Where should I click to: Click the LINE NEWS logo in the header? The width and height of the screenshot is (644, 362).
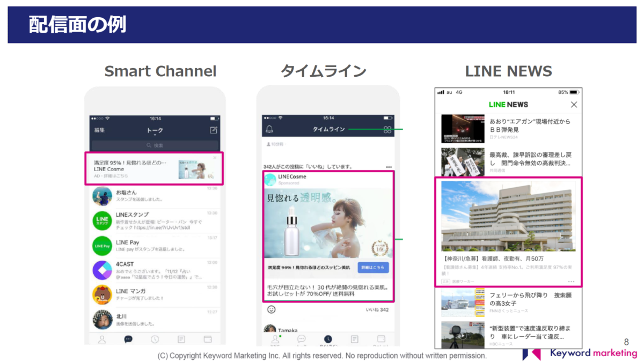508,105
